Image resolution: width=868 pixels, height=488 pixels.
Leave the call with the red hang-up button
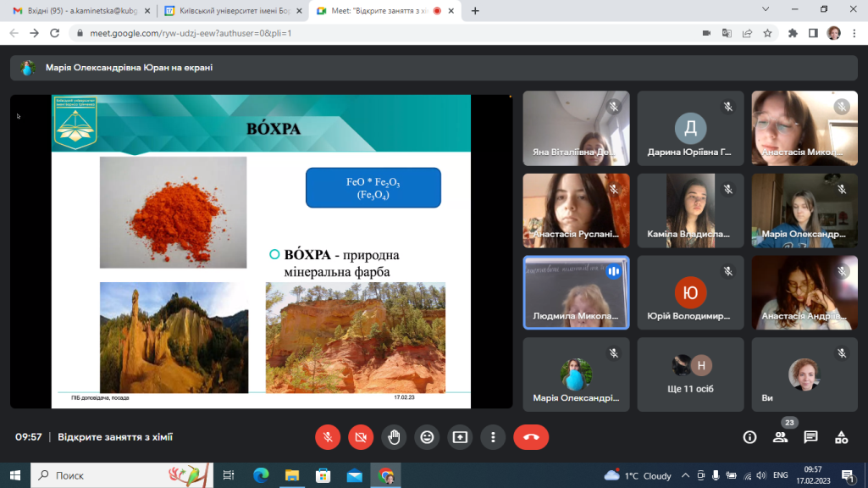[x=531, y=437]
